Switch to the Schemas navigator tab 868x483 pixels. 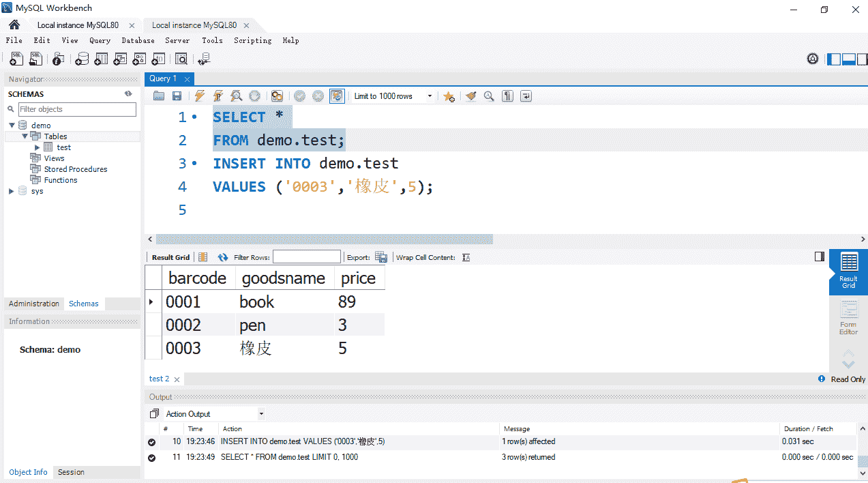pyautogui.click(x=84, y=304)
